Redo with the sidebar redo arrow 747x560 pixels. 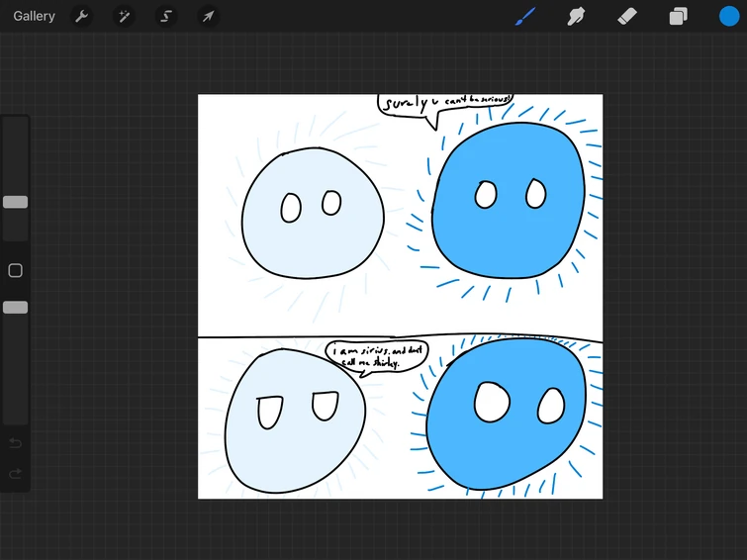tap(15, 474)
